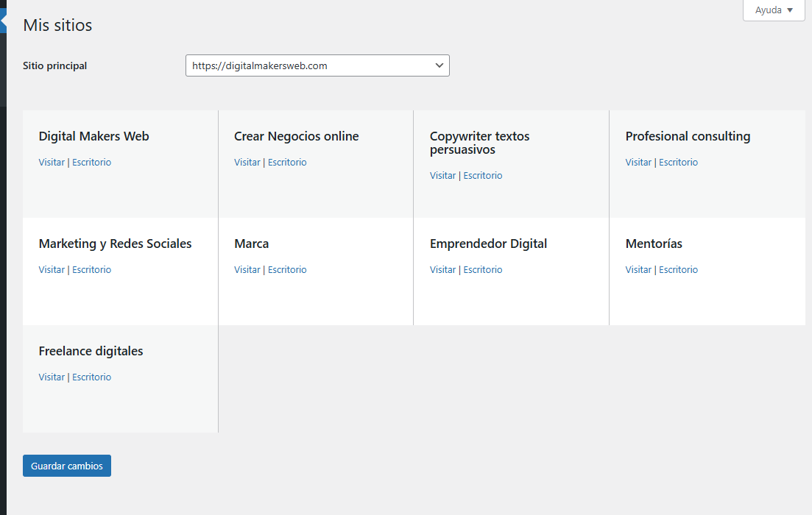Visit the Profesional consulting site
The image size is (812, 515).
pos(638,162)
